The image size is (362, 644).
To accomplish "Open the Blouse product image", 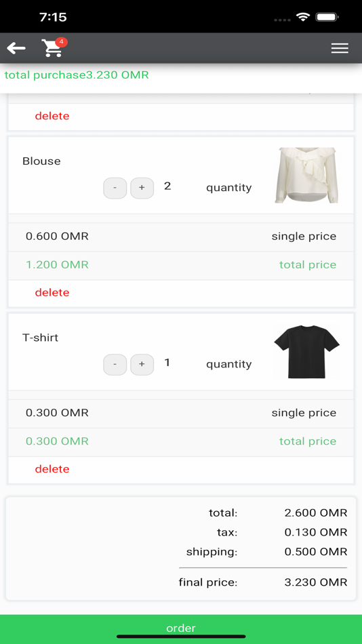I will 306,176.
